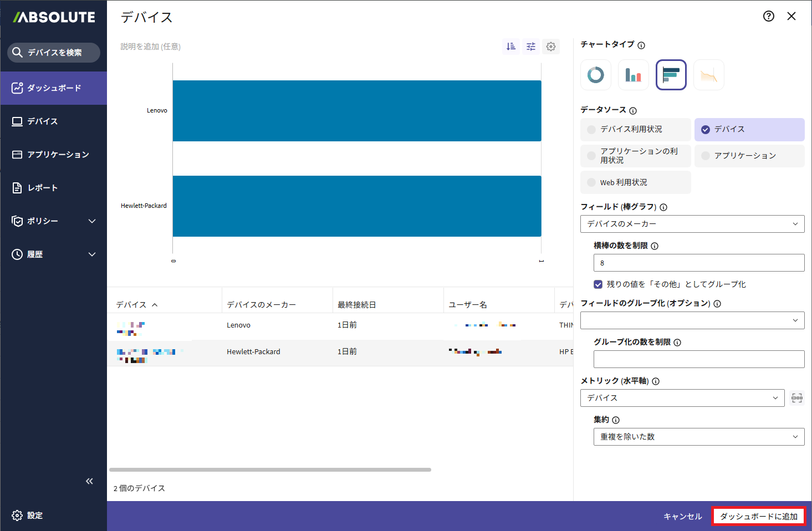Select the horizontal bar chart type icon
Image resolution: width=812 pixels, height=531 pixels.
tap(671, 75)
